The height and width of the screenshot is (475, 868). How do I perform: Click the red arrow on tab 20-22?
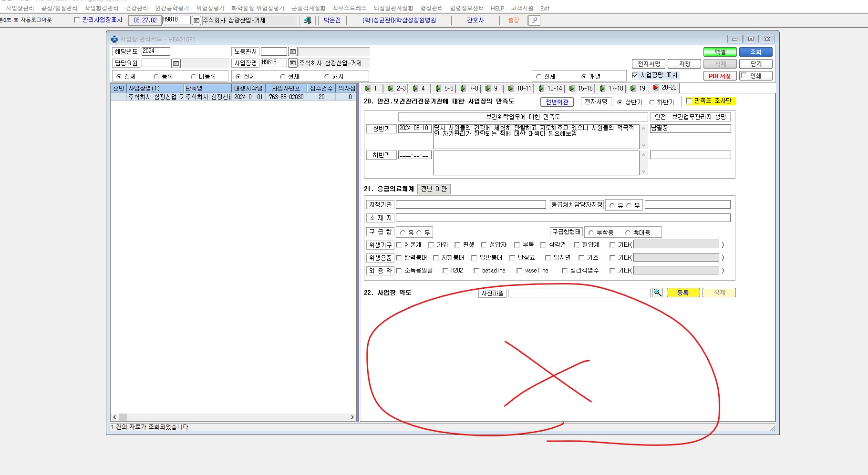(x=656, y=88)
